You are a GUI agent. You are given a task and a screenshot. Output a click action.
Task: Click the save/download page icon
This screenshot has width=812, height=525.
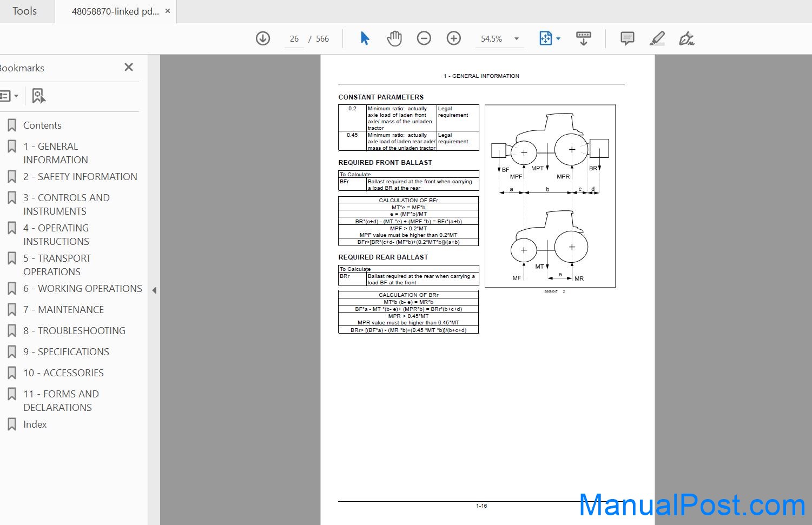tap(263, 38)
